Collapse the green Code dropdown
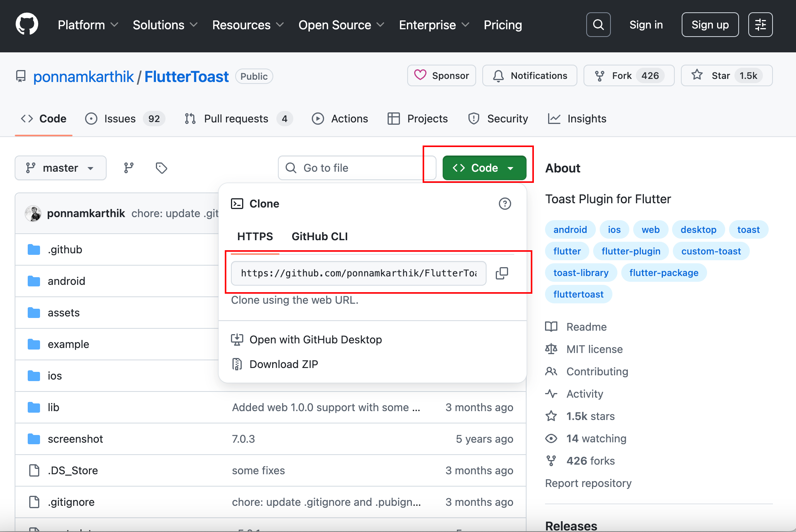796x532 pixels. [x=484, y=168]
